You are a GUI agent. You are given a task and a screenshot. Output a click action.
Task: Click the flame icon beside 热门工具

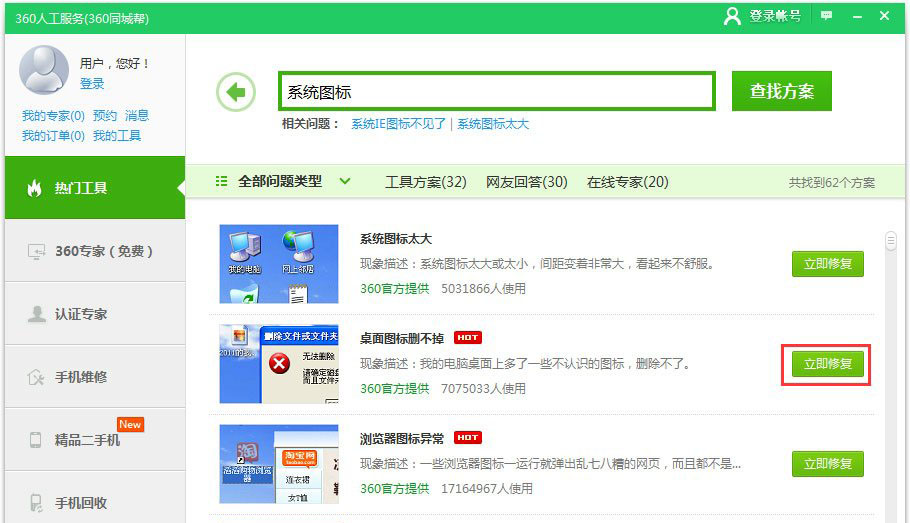(34, 187)
